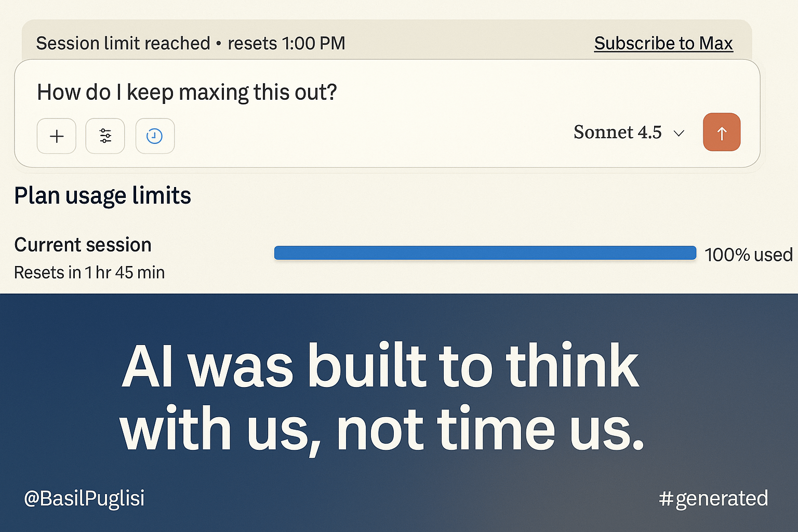Click the 100% used indicator

748,255
